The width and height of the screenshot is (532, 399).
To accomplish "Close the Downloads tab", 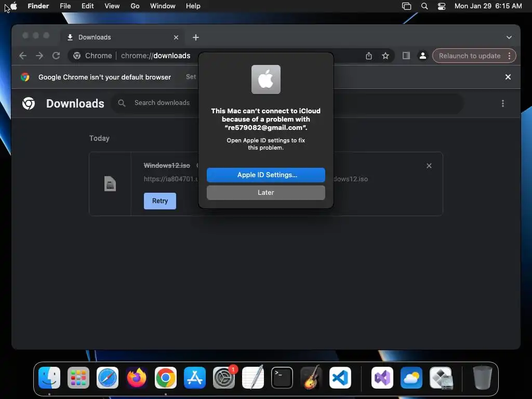I will 176,37.
